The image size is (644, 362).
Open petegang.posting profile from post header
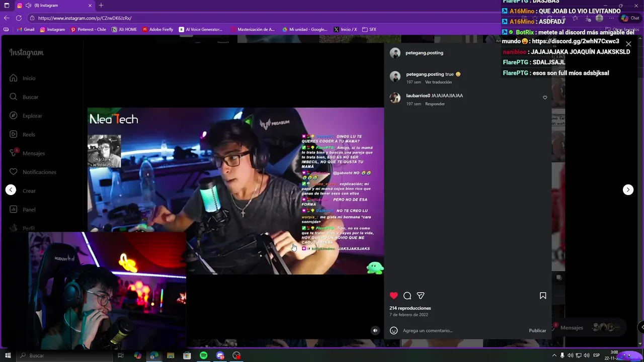coord(424,53)
